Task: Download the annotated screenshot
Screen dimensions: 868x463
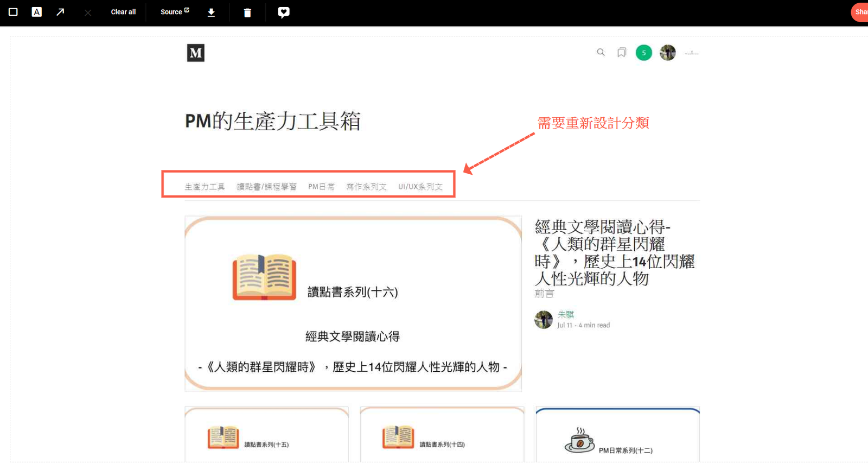Action: pyautogui.click(x=211, y=12)
